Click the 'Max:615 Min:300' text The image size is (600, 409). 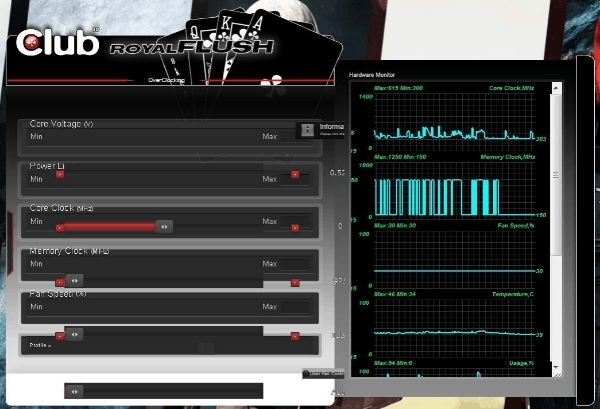coord(398,88)
